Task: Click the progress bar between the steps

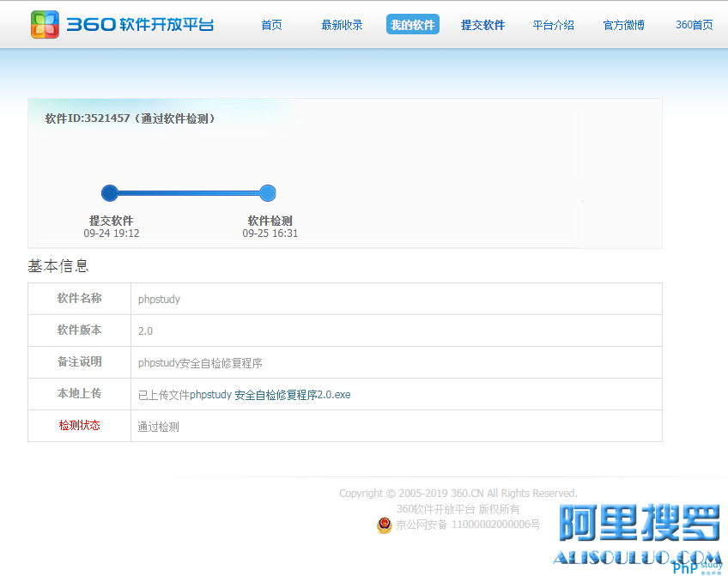Action: [189, 193]
